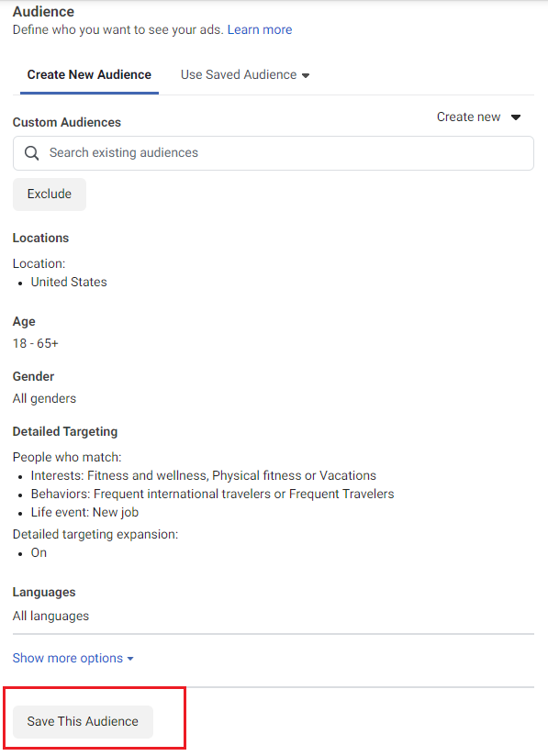Viewport: 548px width, 756px height.
Task: Select the Use Saved Audience tab
Action: pyautogui.click(x=245, y=74)
